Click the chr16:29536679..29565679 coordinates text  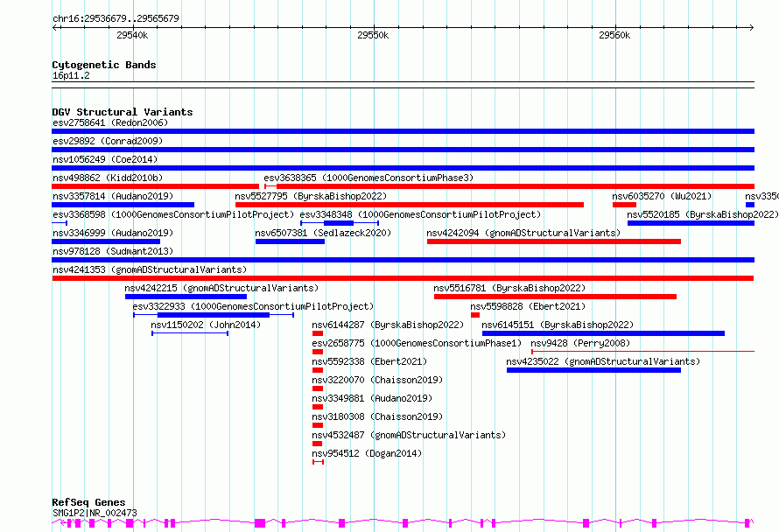[116, 18]
